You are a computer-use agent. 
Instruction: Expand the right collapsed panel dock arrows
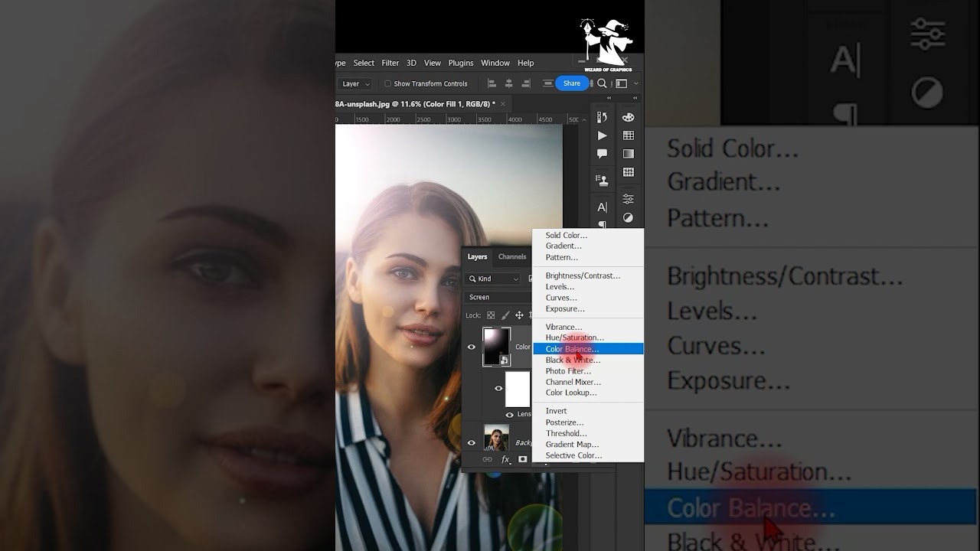[x=635, y=98]
